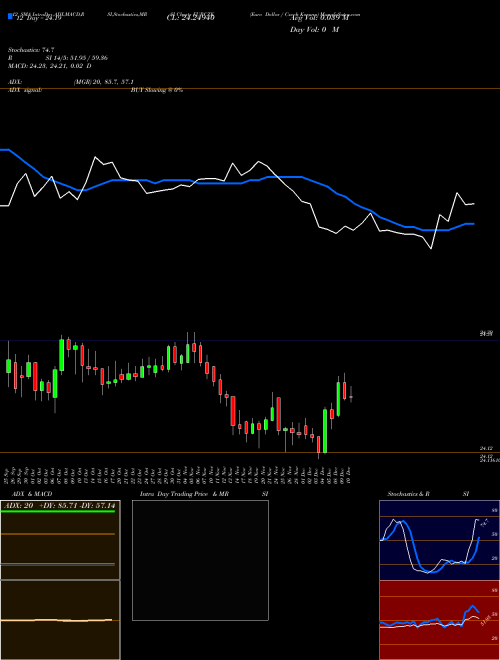Click the red RSI chart panel
This screenshot has width=500, height=660.
pos(439,620)
